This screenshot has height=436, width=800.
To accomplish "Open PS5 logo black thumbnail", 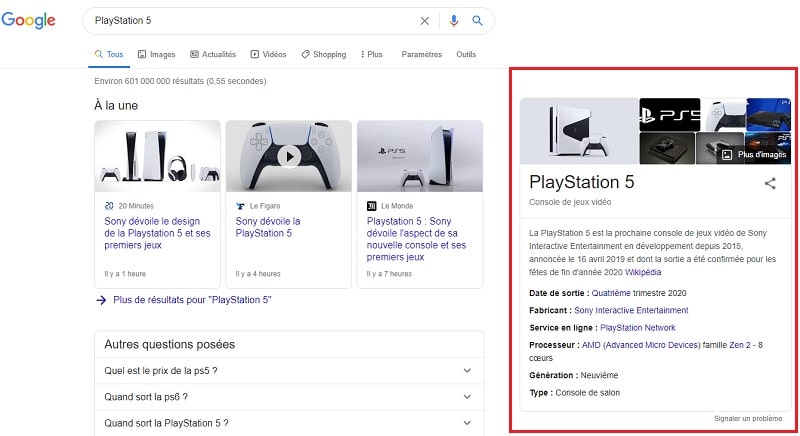I will tap(669, 115).
